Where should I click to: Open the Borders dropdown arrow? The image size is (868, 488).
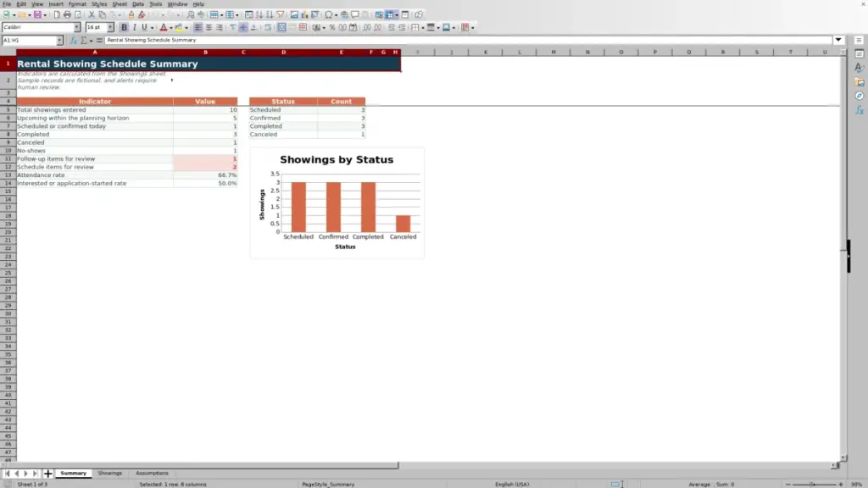[x=422, y=28]
